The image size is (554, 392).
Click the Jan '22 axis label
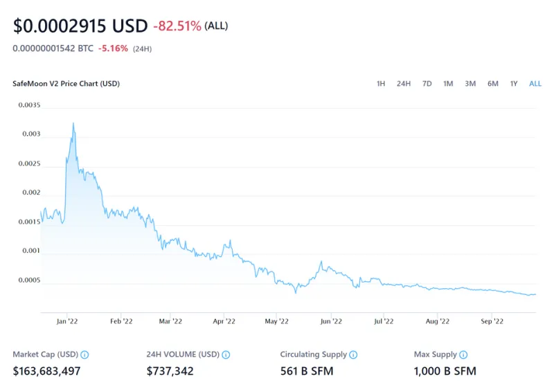pos(67,321)
